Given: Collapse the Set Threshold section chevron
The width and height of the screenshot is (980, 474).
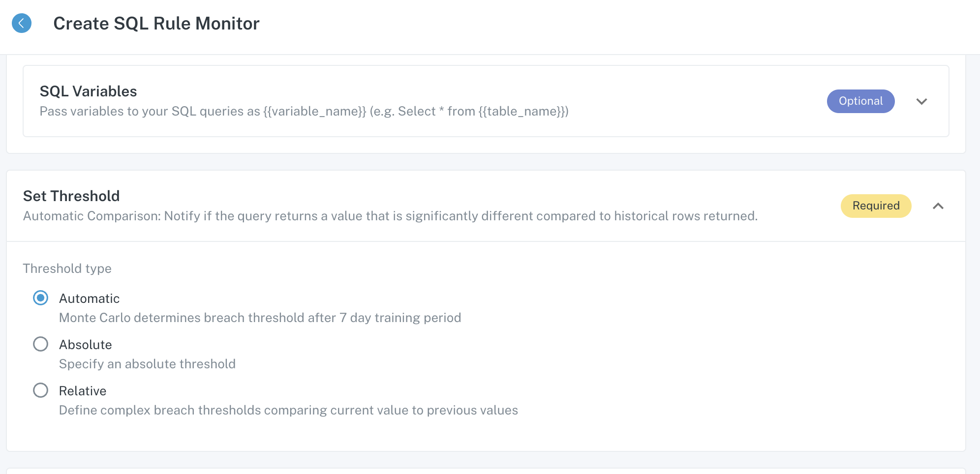Looking at the screenshot, I should click(x=938, y=206).
